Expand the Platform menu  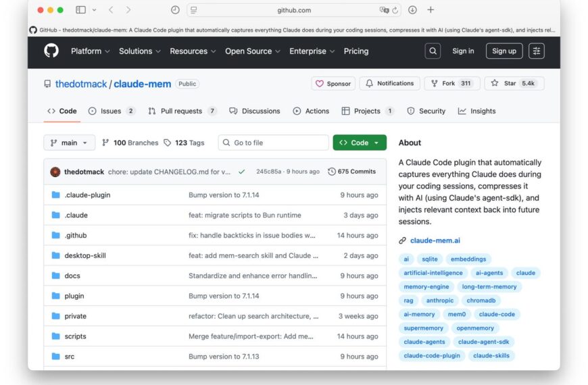[90, 51]
